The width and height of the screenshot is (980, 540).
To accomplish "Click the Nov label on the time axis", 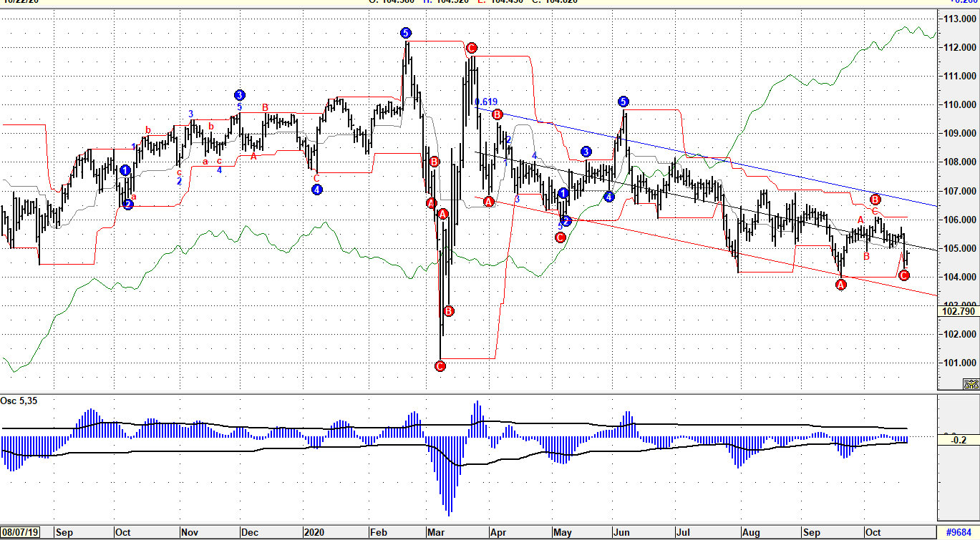I will click(x=190, y=533).
